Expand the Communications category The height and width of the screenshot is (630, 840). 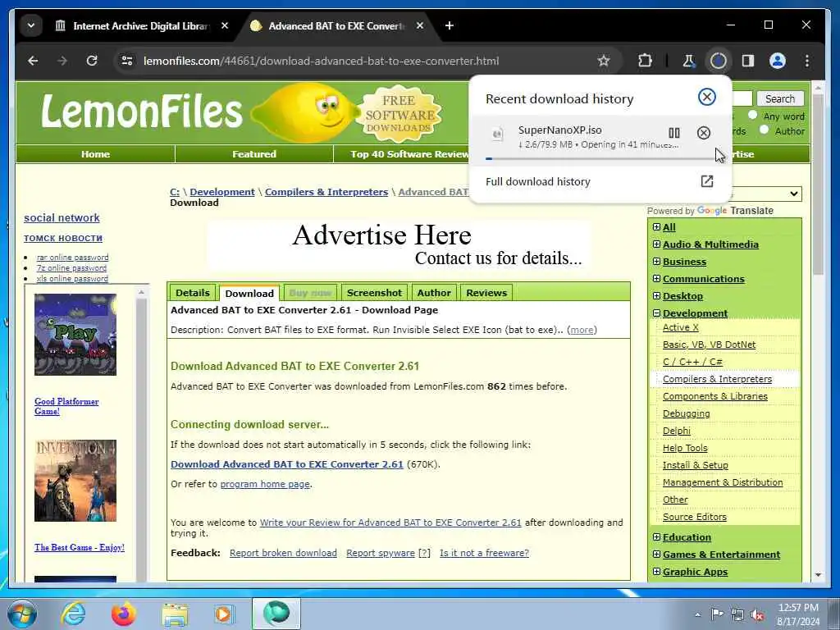pyautogui.click(x=656, y=279)
